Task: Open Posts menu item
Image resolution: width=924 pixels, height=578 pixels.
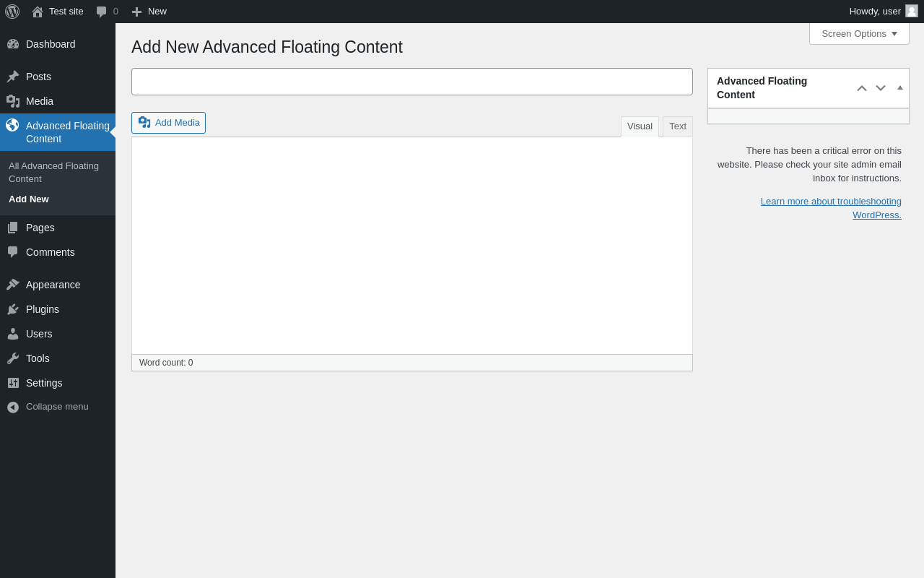Action: click(58, 77)
